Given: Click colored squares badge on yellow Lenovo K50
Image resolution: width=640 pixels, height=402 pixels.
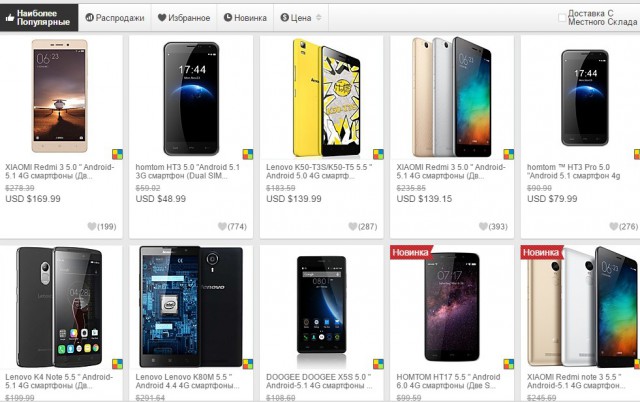Looking at the screenshot, I should coord(378,154).
